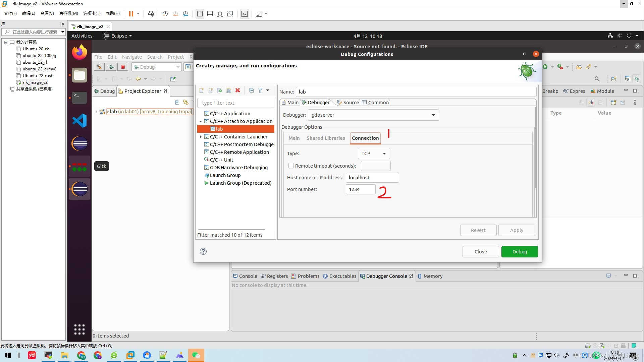Click the red Terminate stop icon in Eclipse toolbar
The height and width of the screenshot is (362, 644).
(x=123, y=67)
